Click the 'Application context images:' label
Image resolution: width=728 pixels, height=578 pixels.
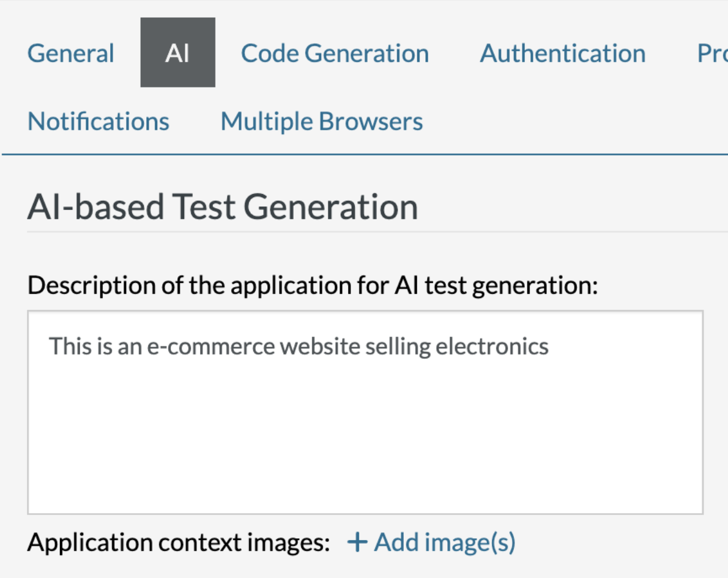[x=179, y=542]
